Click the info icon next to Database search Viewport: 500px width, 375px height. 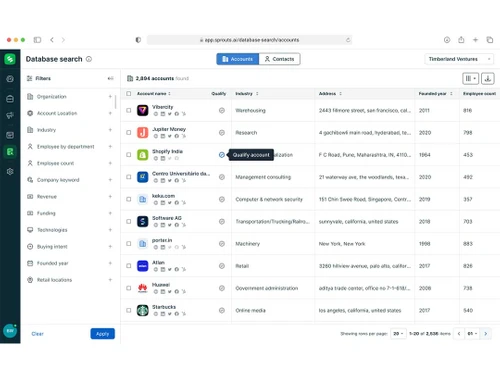tap(89, 59)
